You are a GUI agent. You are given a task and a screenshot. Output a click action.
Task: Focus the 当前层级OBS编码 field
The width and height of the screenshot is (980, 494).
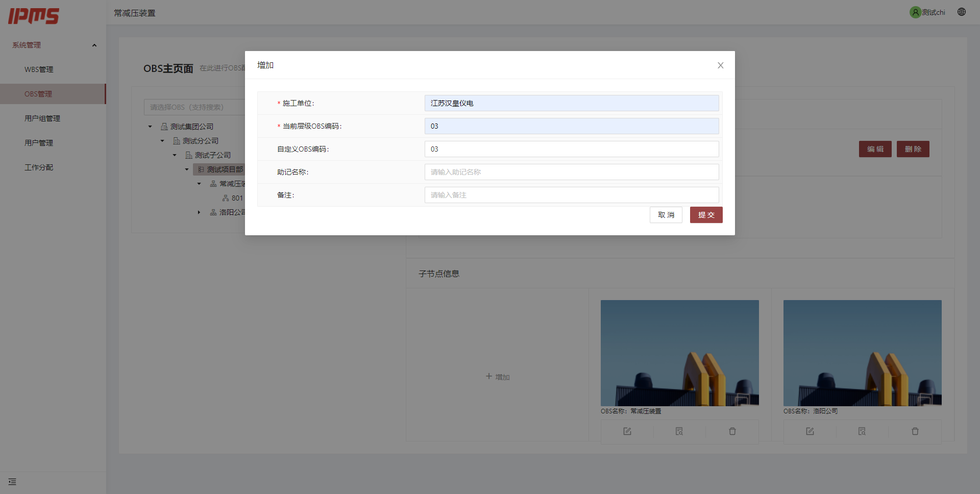[572, 126]
